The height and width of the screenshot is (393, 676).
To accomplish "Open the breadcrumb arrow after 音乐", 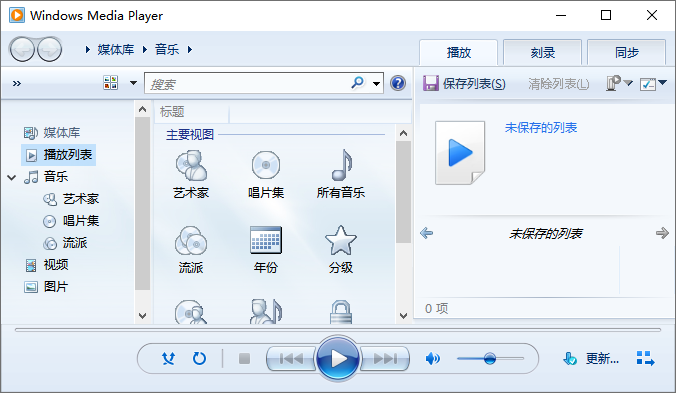I will (190, 50).
